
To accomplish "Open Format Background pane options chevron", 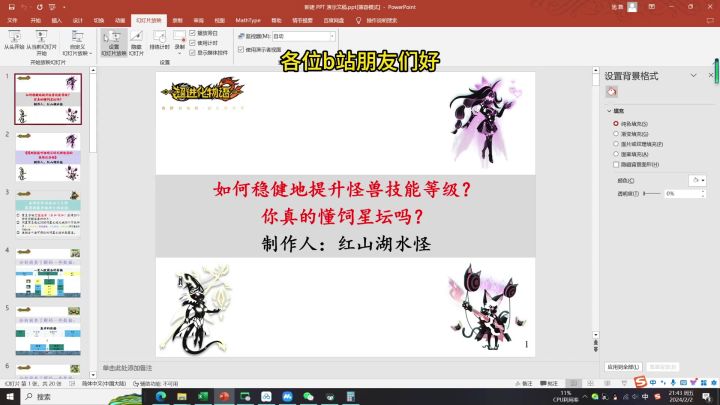I will pos(693,75).
